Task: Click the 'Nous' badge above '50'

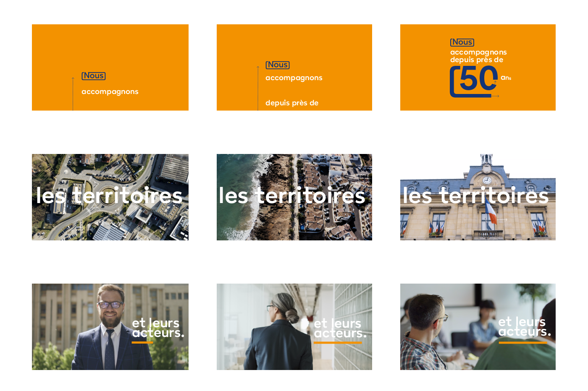Action: coord(462,42)
